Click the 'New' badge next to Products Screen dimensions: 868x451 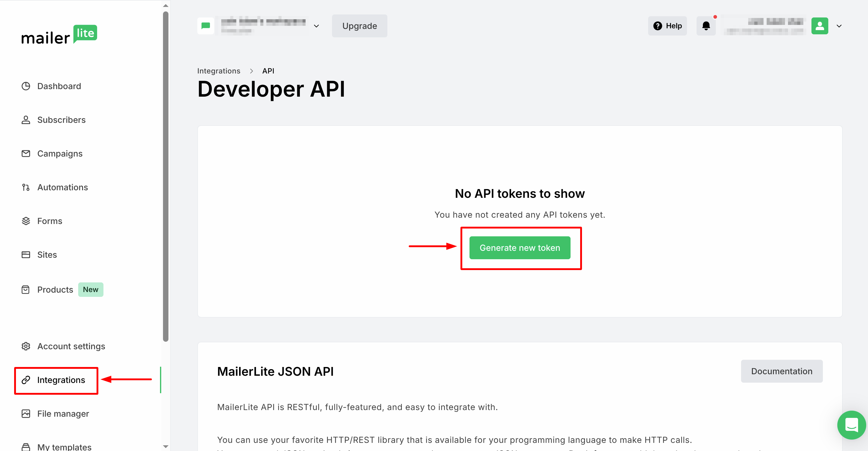click(91, 290)
